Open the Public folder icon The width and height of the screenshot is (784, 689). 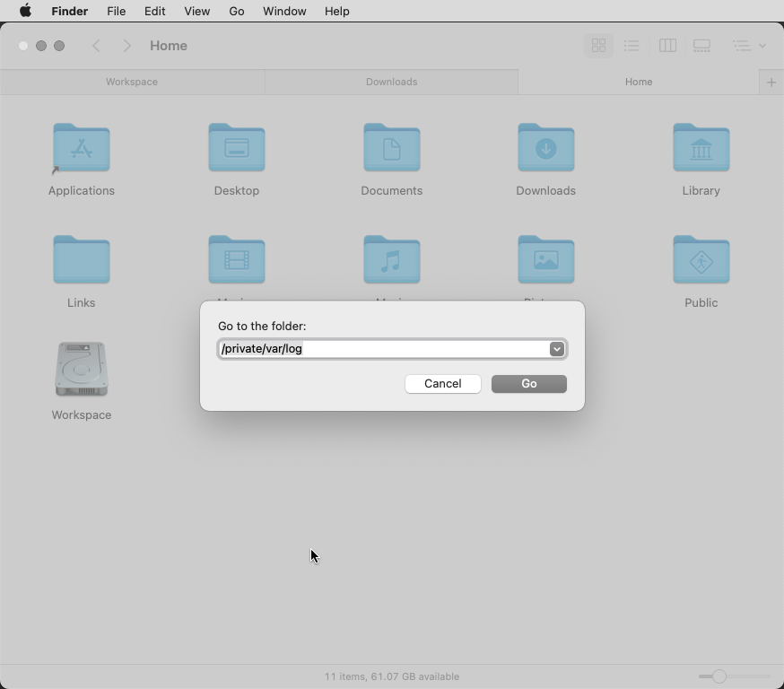[x=701, y=259]
